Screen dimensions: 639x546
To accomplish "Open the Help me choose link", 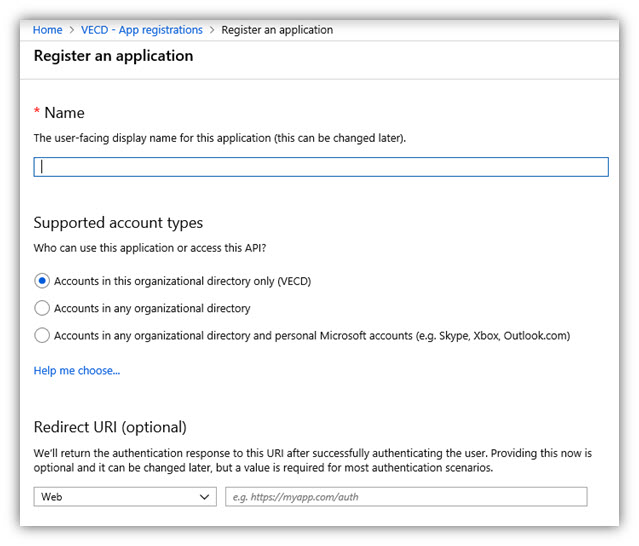I will click(77, 371).
